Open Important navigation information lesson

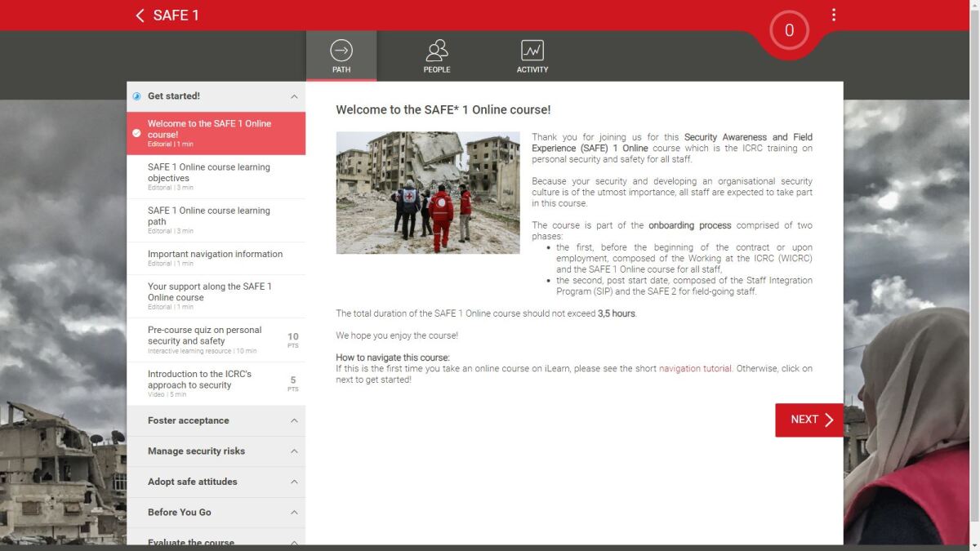pos(216,258)
